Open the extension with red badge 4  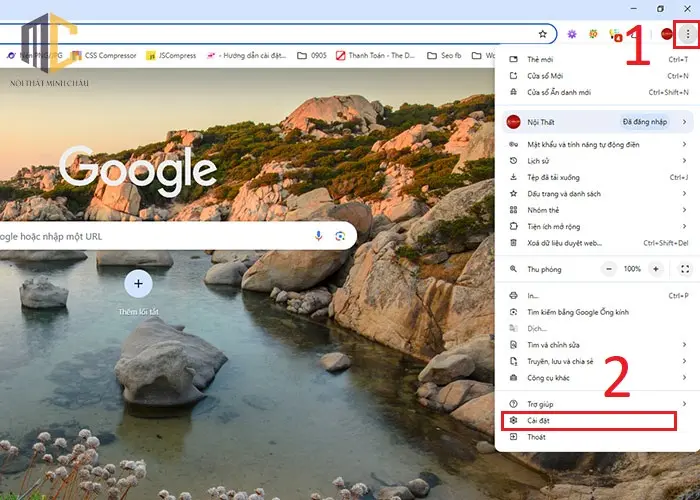[x=615, y=34]
